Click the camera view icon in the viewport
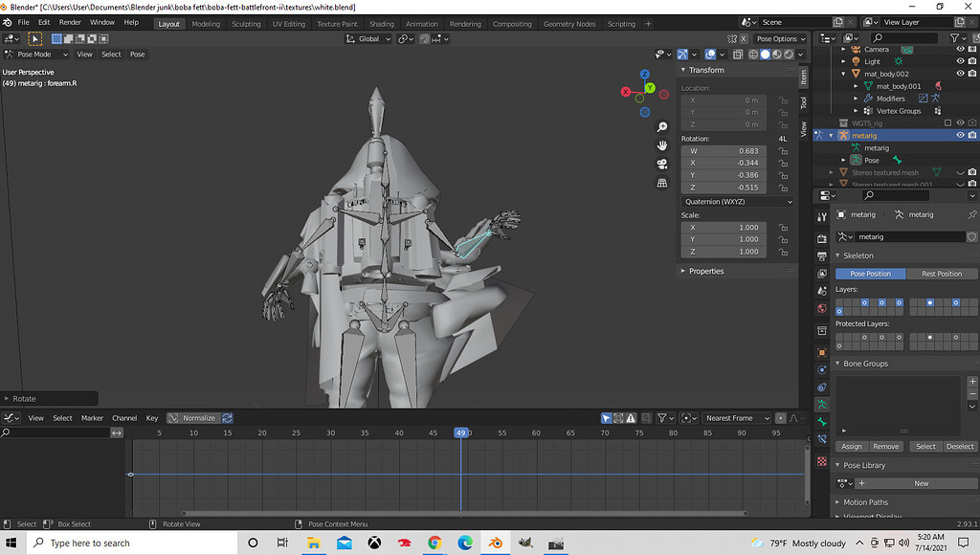Image resolution: width=980 pixels, height=555 pixels. coord(661,162)
